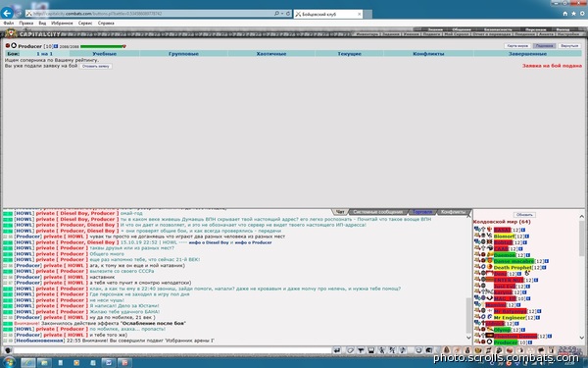The height and width of the screenshot is (368, 588).
Task: Click the player list scrollbar up arrow
Action: tap(581, 217)
